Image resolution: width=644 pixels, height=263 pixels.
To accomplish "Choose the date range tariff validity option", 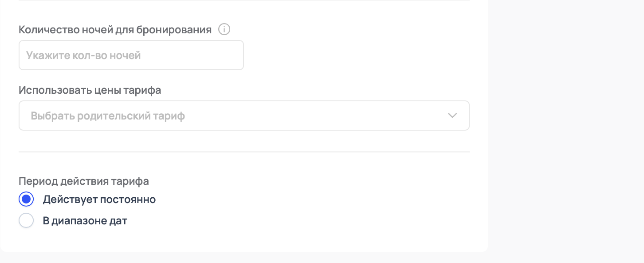I will tap(26, 221).
